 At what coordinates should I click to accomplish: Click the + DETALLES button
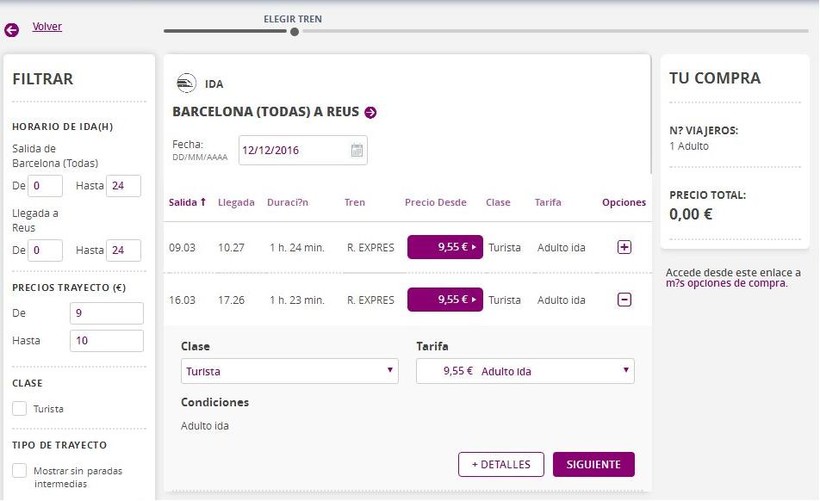click(501, 464)
